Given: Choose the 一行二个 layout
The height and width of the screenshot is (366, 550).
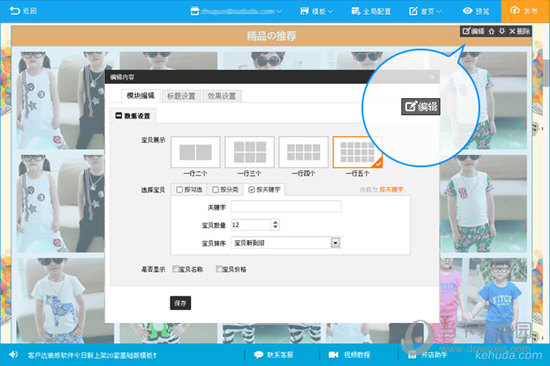Looking at the screenshot, I should [x=195, y=152].
